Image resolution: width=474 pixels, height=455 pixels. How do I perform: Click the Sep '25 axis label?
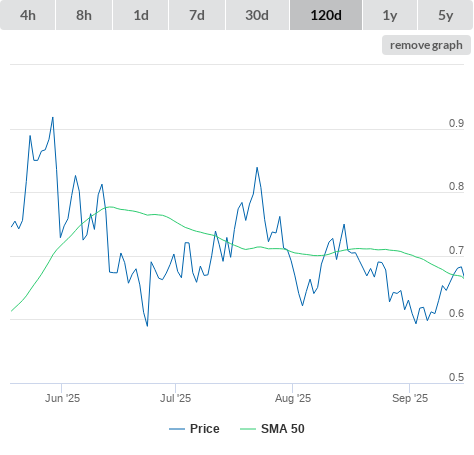pos(410,398)
